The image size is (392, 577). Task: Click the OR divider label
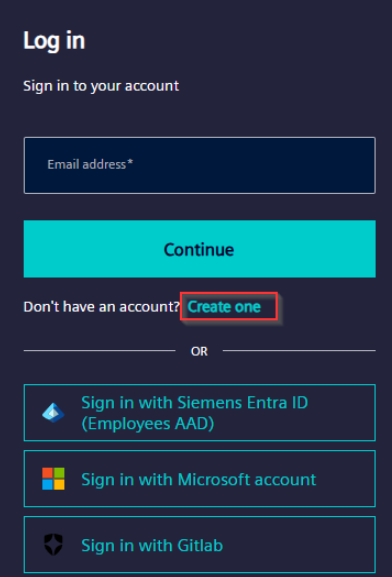[199, 351]
